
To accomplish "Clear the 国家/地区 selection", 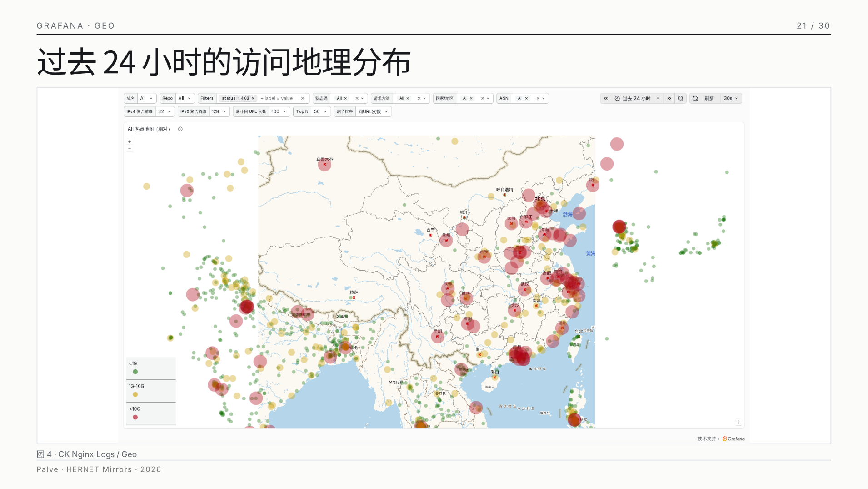I will tap(483, 98).
